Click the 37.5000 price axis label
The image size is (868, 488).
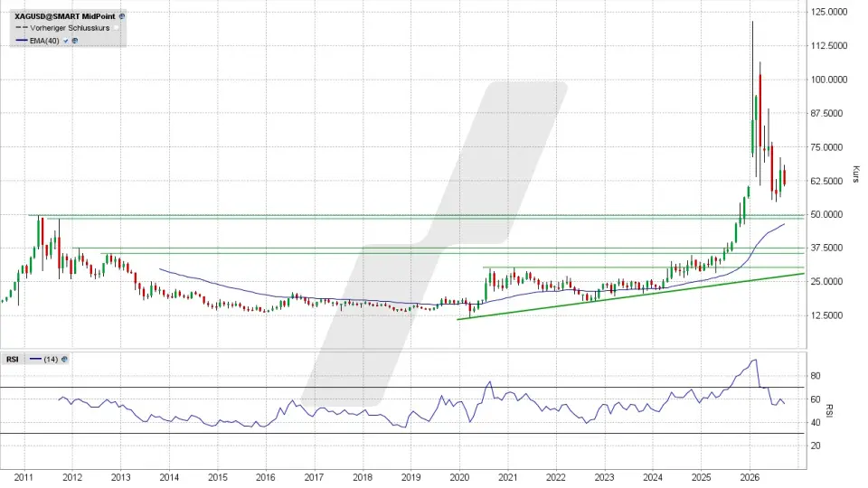pos(826,248)
